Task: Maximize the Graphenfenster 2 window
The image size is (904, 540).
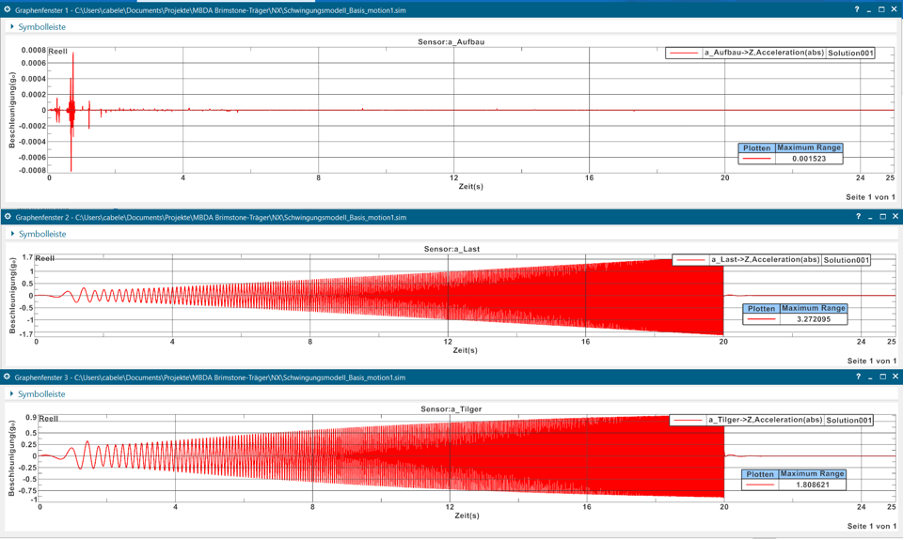Action: (x=881, y=216)
